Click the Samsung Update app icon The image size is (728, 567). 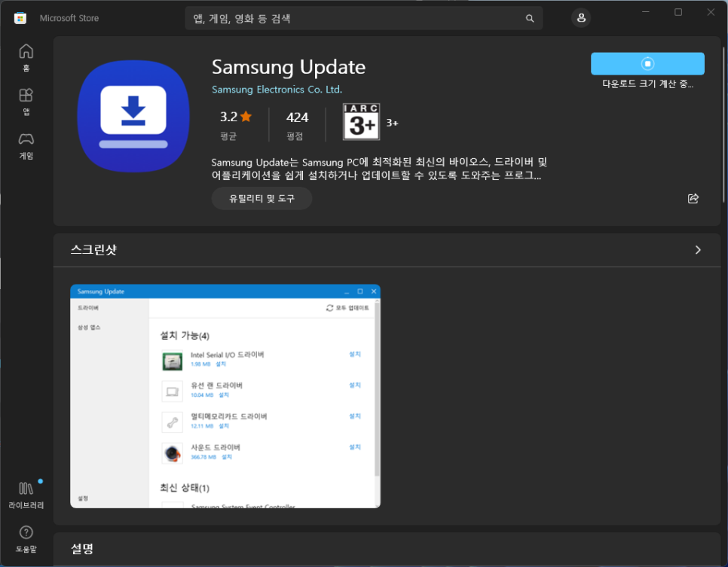coord(133,116)
